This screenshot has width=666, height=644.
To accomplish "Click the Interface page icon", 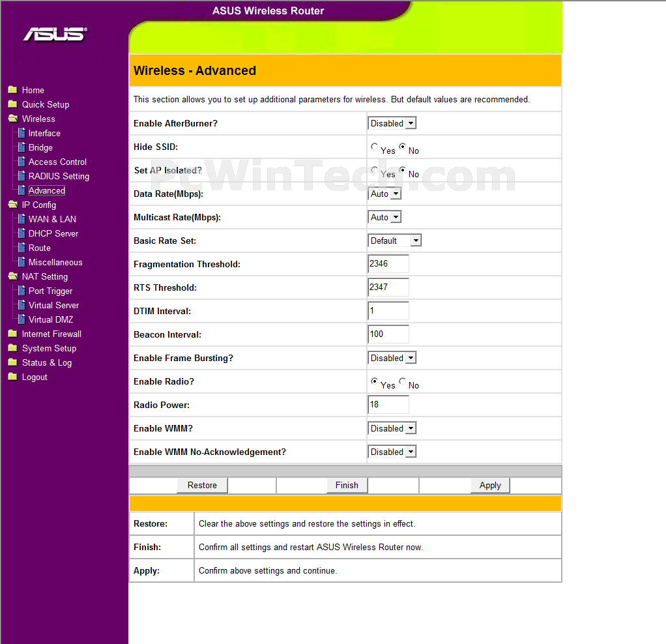I will [22, 133].
